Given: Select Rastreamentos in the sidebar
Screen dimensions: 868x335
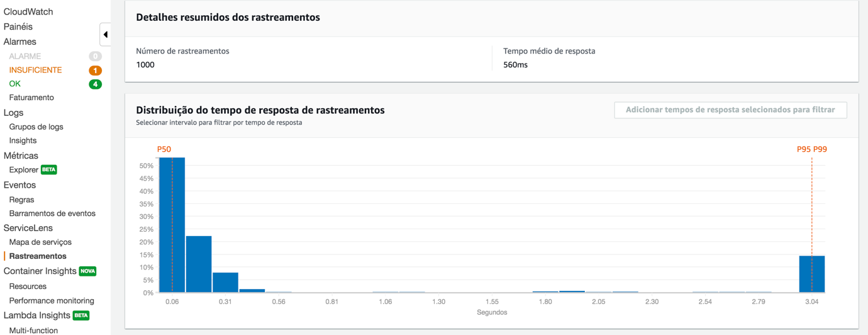Looking at the screenshot, I should tap(38, 256).
